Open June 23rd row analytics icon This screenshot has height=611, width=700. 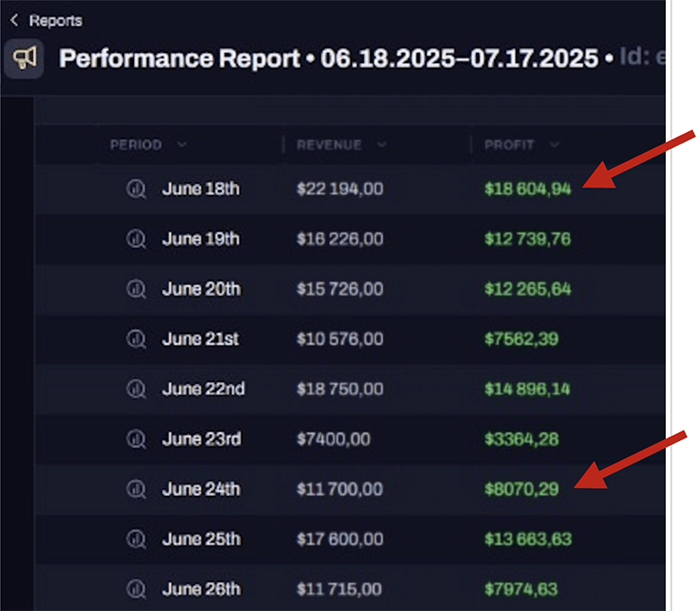pyautogui.click(x=136, y=439)
